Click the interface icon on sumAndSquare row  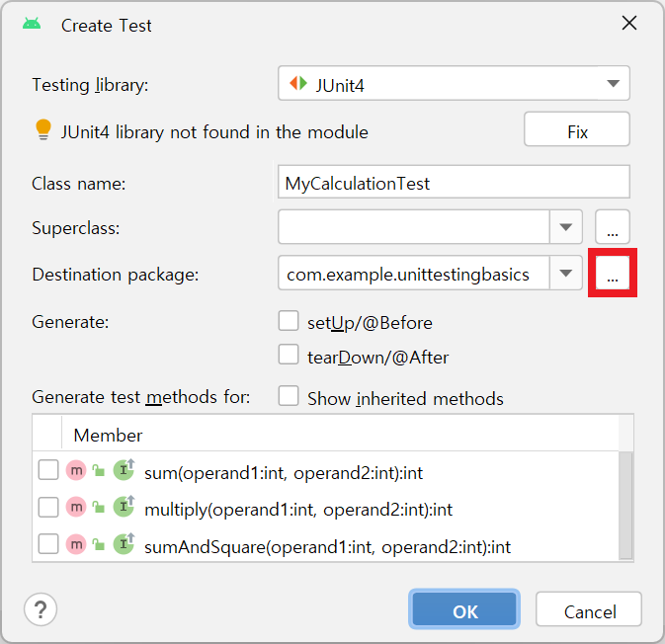pos(124,543)
